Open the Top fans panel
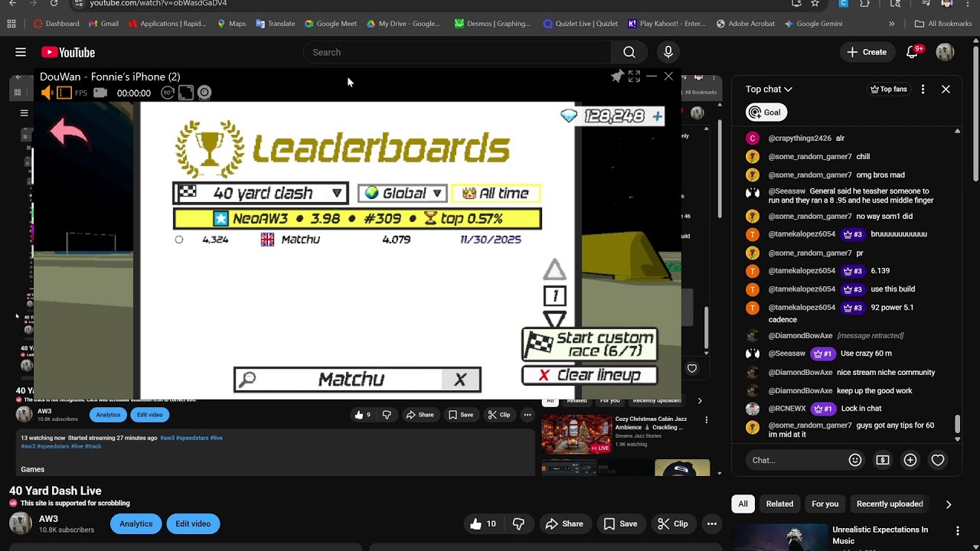980x551 pixels. [889, 90]
